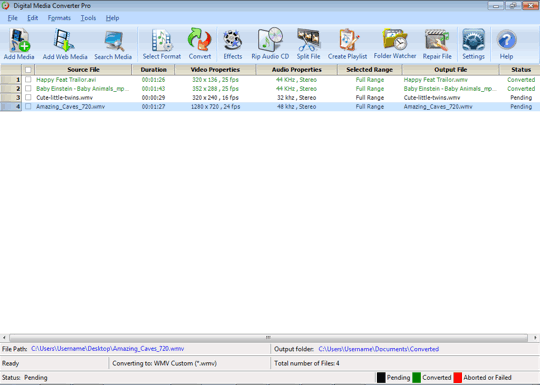Image resolution: width=540 pixels, height=385 pixels.
Task: Start conversion with the Convert icon
Action: click(x=199, y=44)
